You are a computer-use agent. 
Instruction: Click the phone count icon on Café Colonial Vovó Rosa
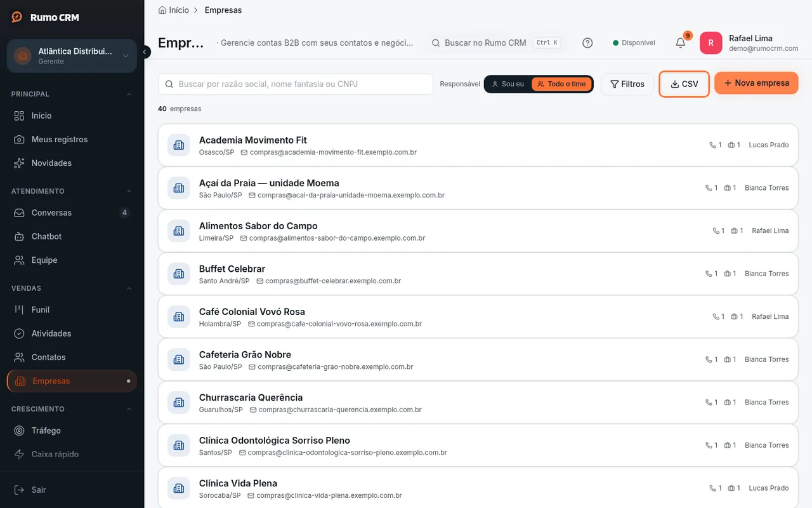[716, 317]
